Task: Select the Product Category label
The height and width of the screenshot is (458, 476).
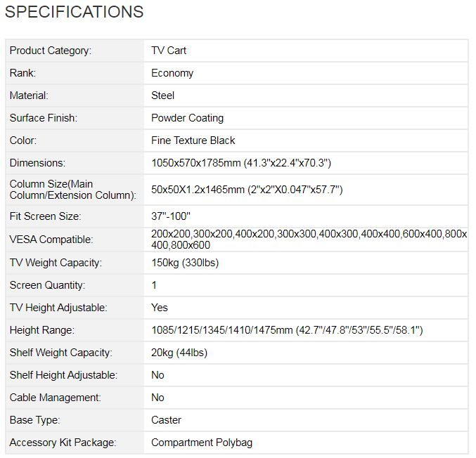Action: [x=51, y=51]
